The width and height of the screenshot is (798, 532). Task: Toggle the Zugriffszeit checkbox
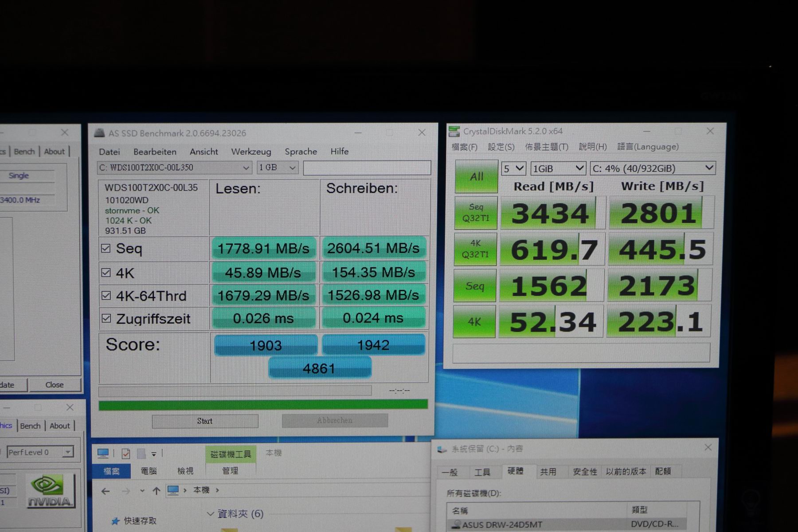[x=106, y=318]
